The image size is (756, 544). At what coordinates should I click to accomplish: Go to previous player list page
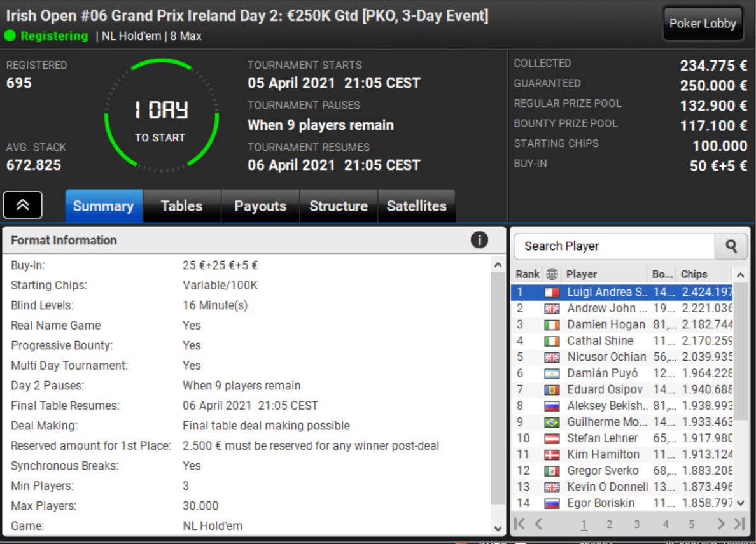[538, 524]
